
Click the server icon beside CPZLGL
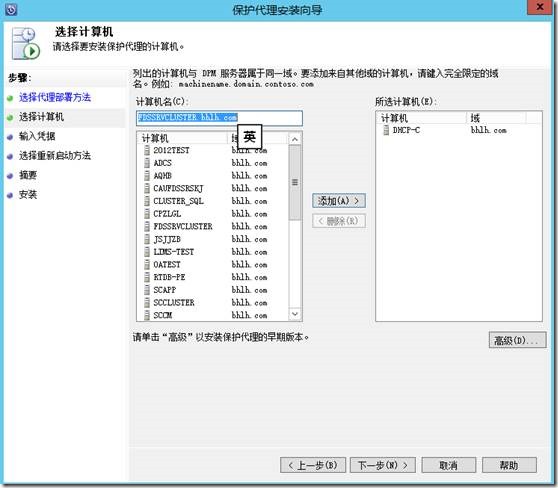(x=147, y=214)
